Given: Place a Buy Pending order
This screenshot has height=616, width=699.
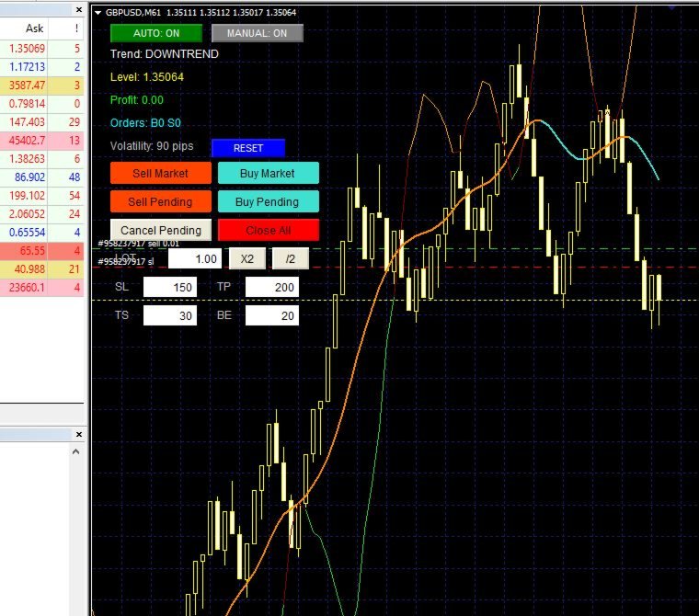Looking at the screenshot, I should [268, 201].
